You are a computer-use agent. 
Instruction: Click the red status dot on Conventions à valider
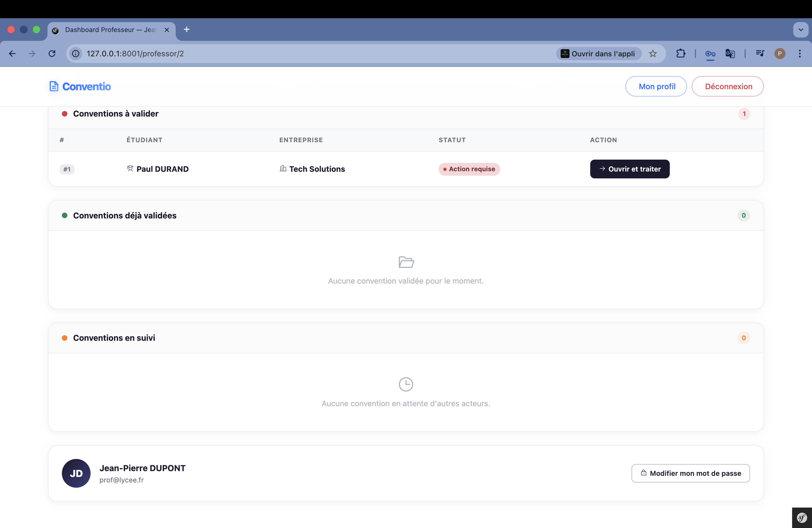(x=65, y=113)
